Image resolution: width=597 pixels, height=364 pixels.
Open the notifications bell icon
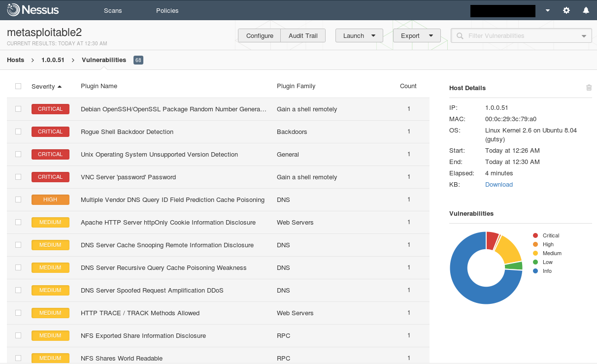586,10
